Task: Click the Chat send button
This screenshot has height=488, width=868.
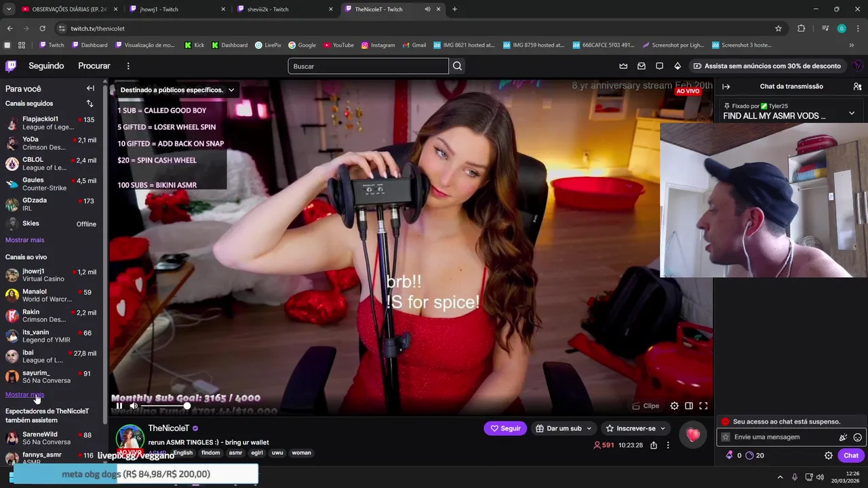Action: click(851, 455)
